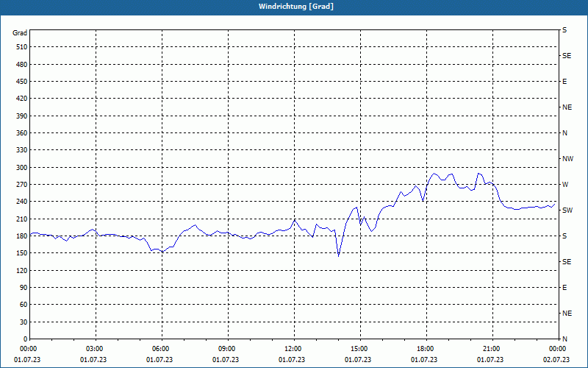Click the 120 y-axis tick label

[22, 270]
